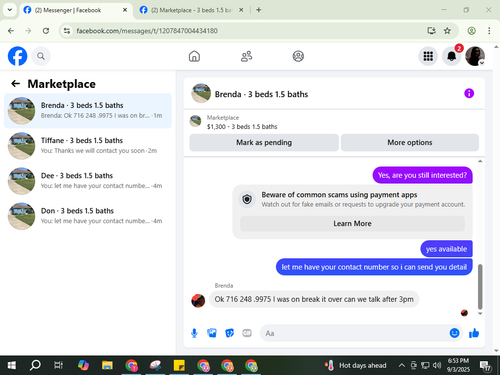The image size is (500, 375).
Task: Click the install app icon in address bar
Action: click(432, 31)
